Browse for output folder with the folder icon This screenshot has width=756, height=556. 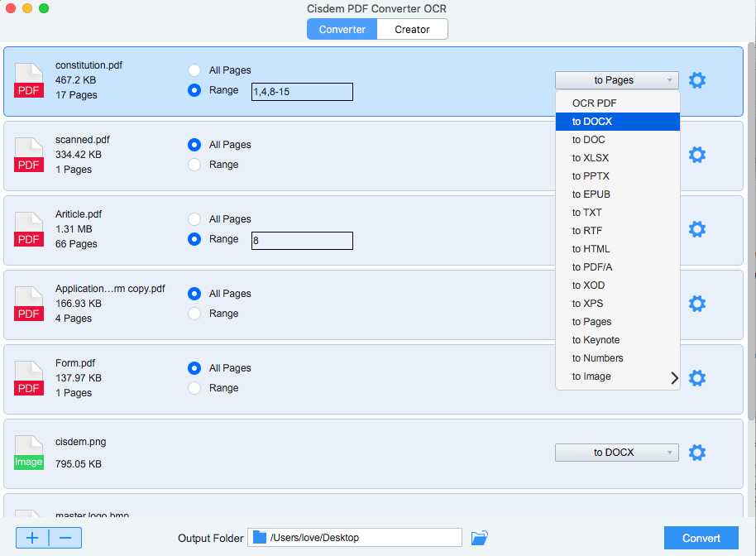click(479, 538)
